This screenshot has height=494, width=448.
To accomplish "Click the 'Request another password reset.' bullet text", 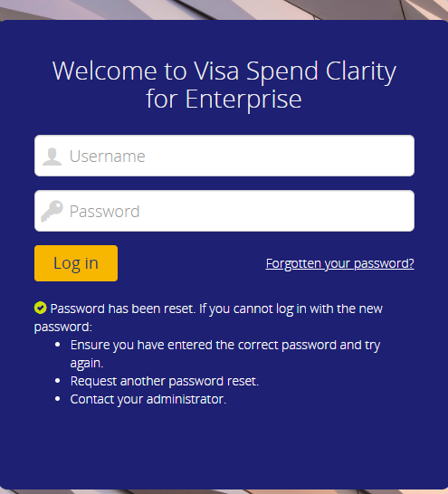I will click(165, 381).
